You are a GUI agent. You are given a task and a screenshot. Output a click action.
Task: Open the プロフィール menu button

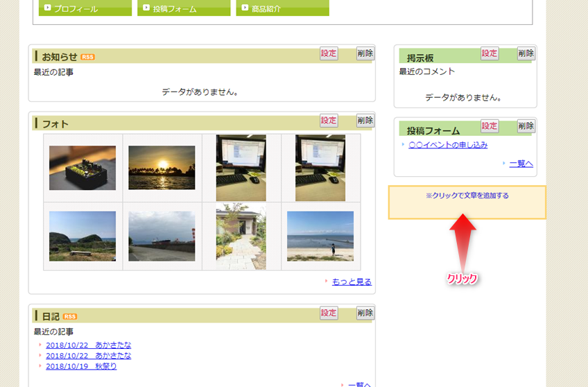tap(85, 8)
